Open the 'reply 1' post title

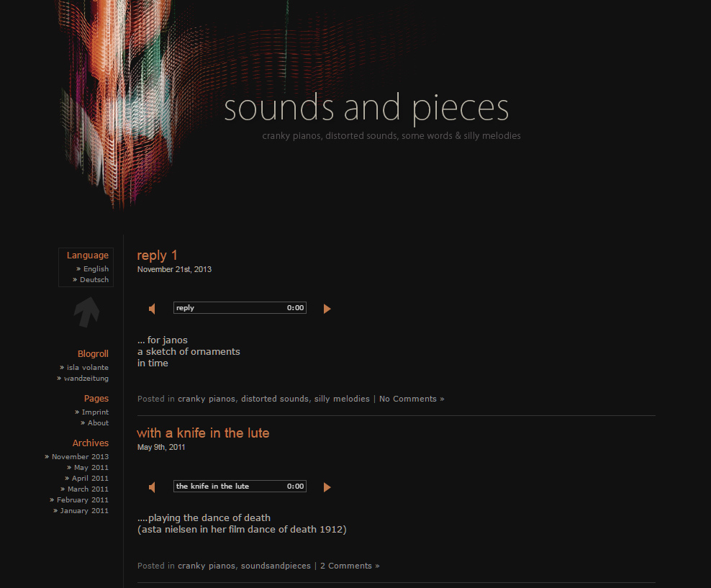(x=157, y=255)
